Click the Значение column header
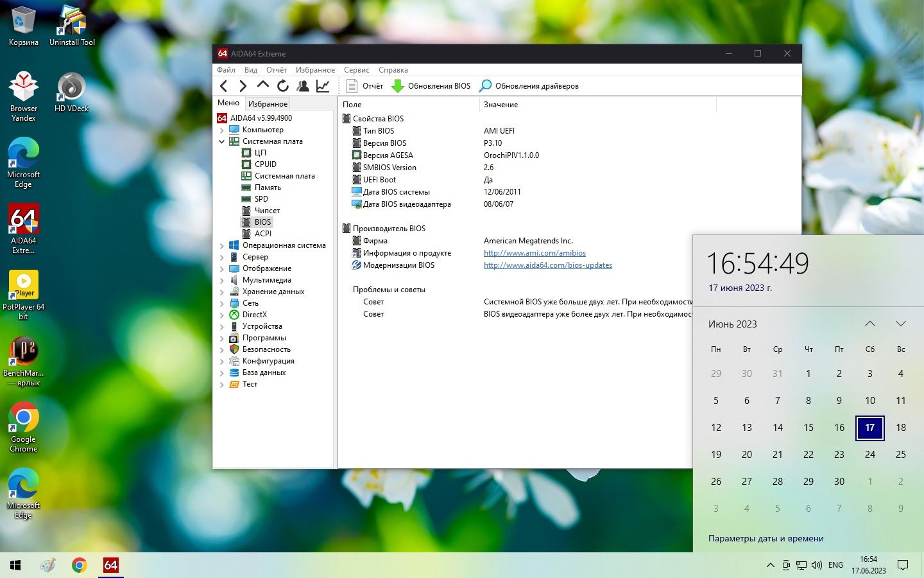Viewport: 924px width, 578px height. tap(597, 105)
